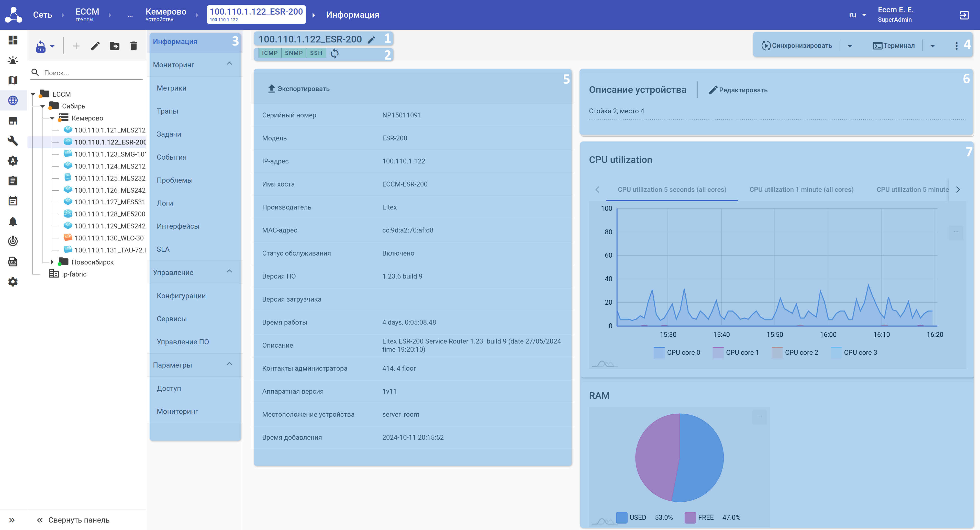Open the map icon in left sidebar
980x530 pixels.
point(13,80)
